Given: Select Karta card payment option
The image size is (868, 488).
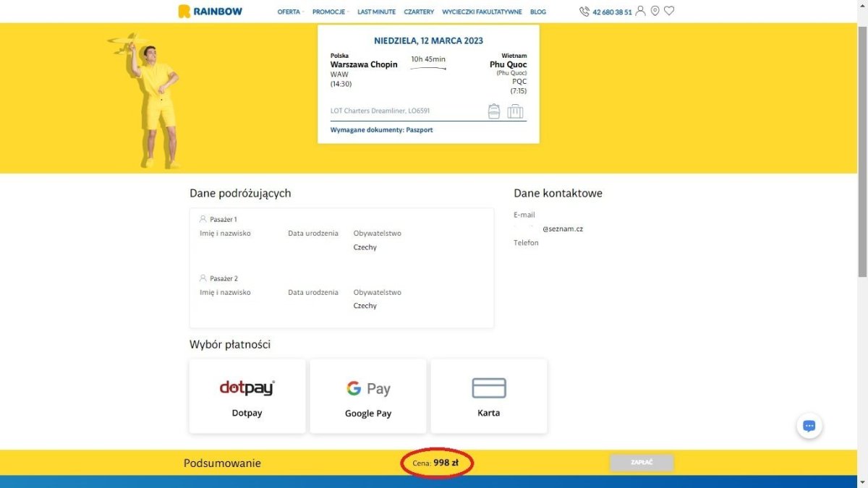Looking at the screenshot, I should 489,396.
